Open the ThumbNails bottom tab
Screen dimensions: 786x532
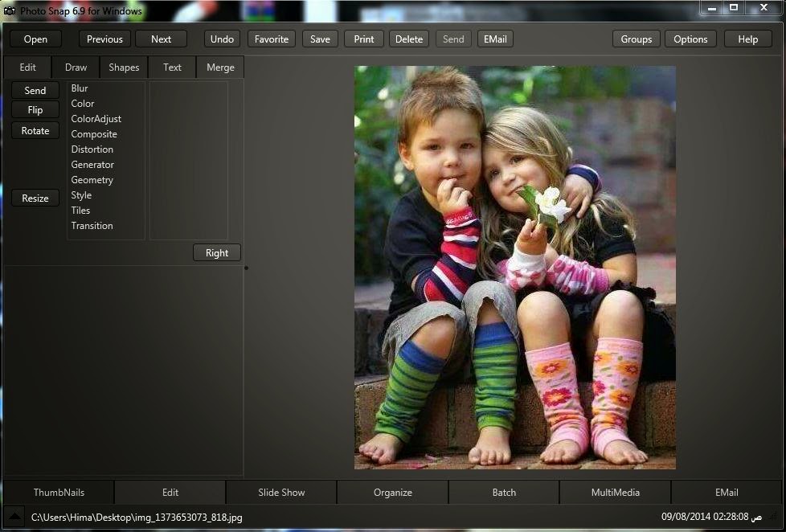(59, 493)
